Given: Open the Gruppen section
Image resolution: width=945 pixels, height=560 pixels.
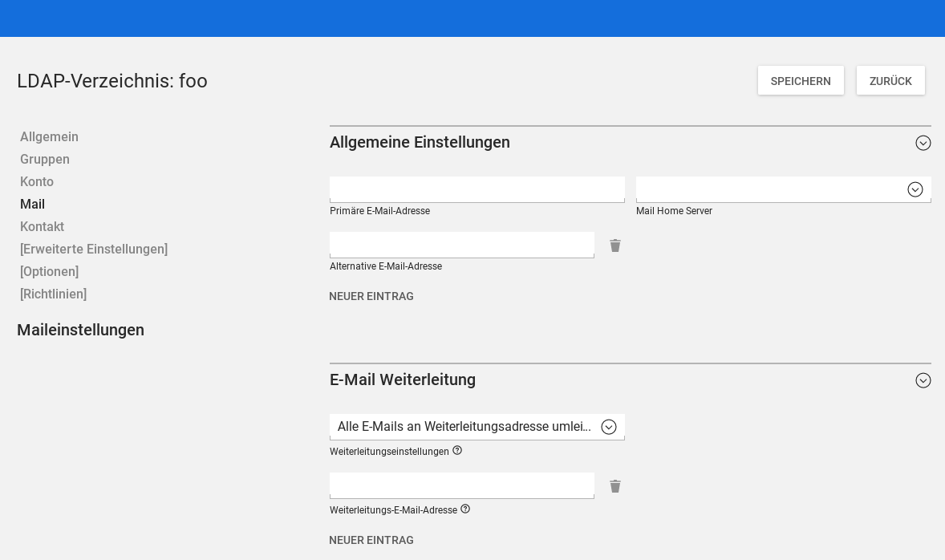Looking at the screenshot, I should (x=45, y=160).
